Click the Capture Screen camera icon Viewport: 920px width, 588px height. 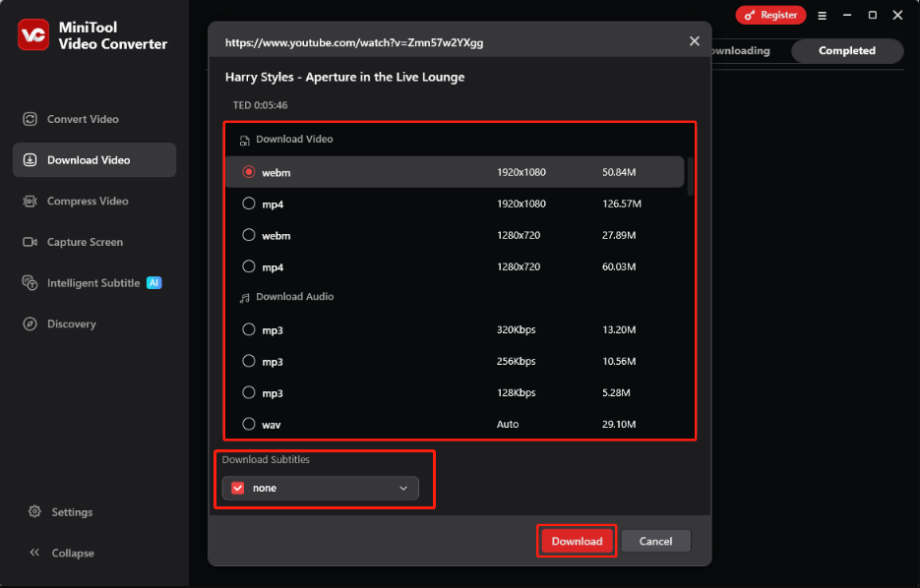(x=30, y=242)
